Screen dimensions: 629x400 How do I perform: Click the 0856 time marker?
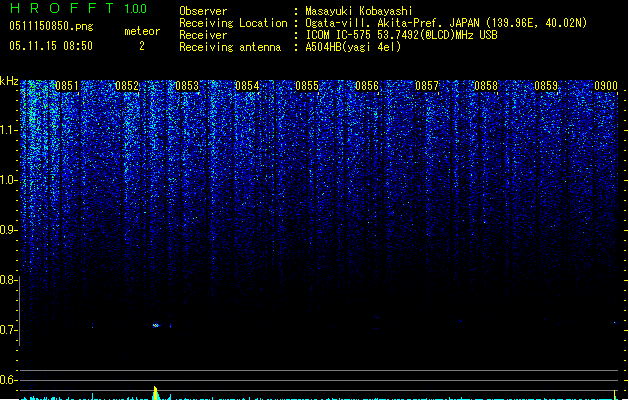pyautogui.click(x=367, y=86)
